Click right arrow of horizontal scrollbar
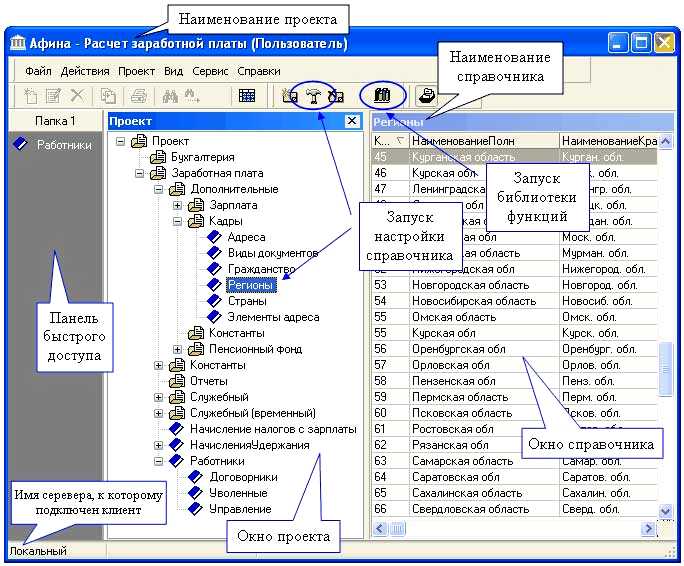This screenshot has width=684, height=566. (x=648, y=529)
